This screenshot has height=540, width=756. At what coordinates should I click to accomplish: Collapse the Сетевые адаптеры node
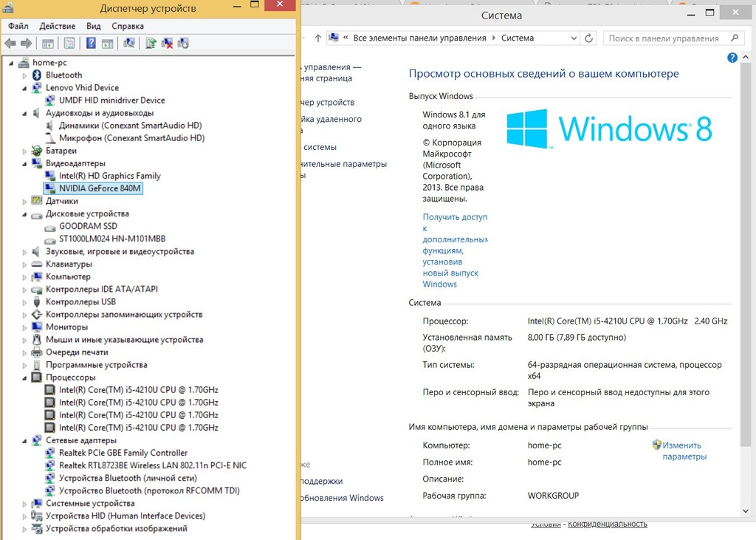point(24,441)
